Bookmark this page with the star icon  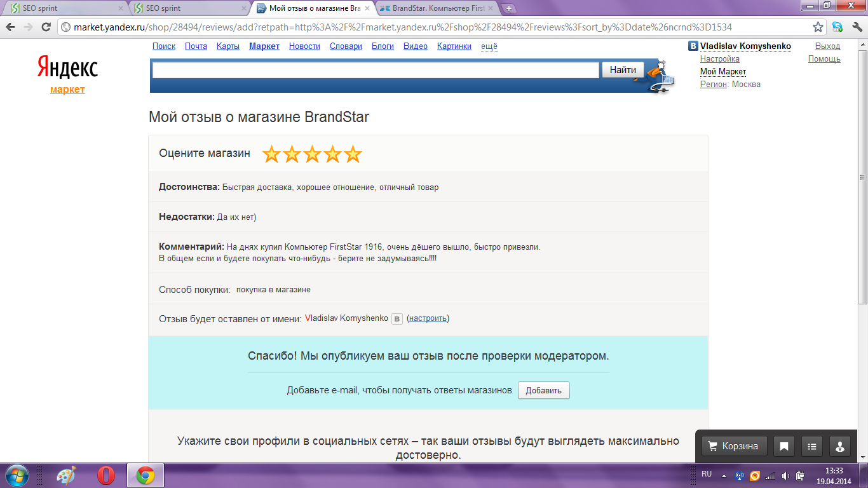coord(818,27)
